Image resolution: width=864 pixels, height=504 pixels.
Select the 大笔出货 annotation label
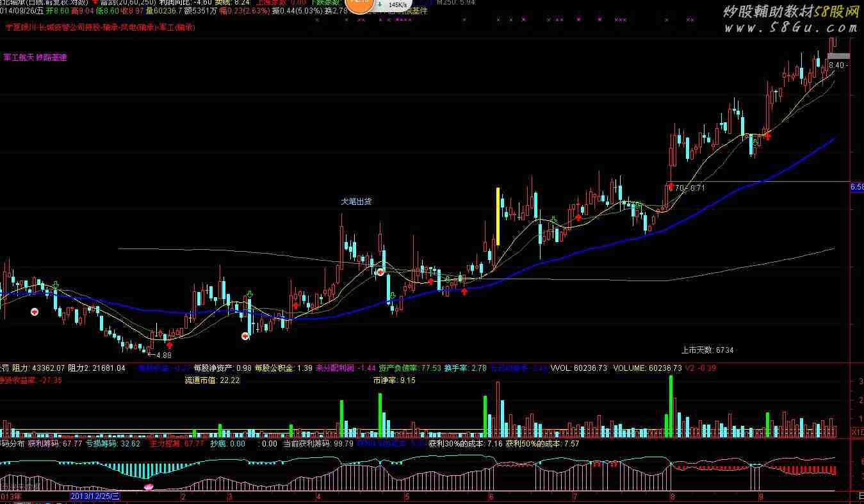click(x=356, y=201)
